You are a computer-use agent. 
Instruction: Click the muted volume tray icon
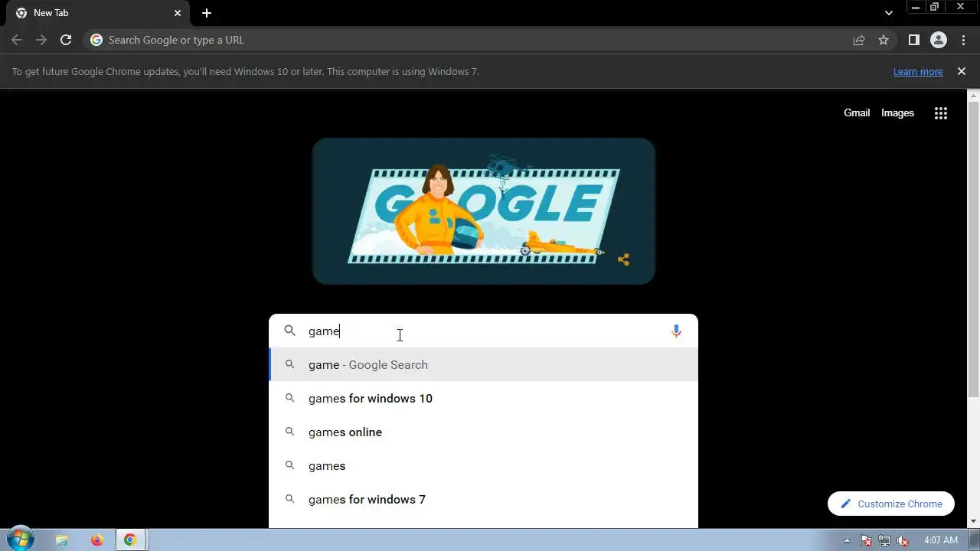(903, 540)
